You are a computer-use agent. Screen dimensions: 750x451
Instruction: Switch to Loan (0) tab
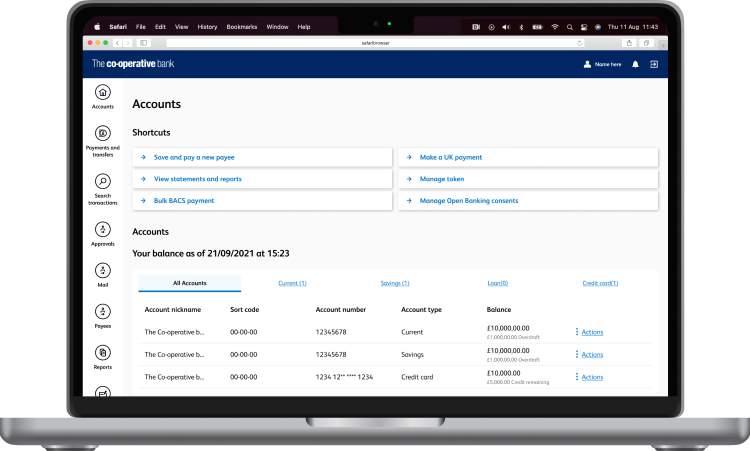pyautogui.click(x=497, y=283)
